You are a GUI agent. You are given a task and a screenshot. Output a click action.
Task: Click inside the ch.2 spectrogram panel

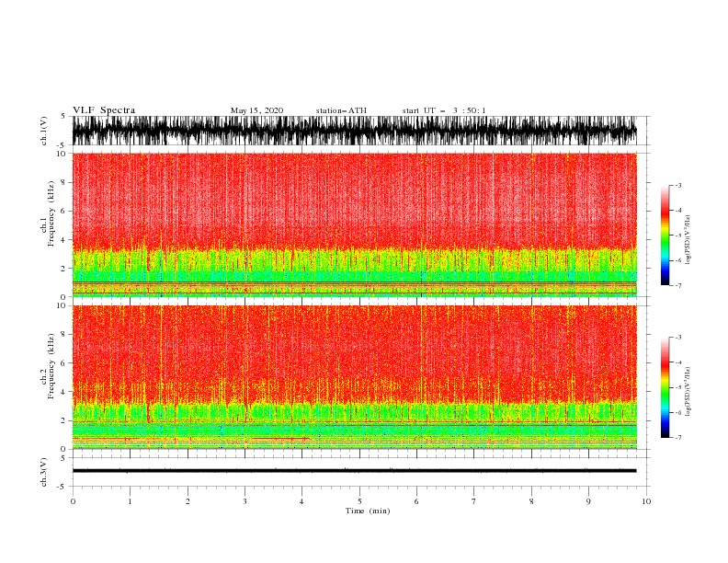(x=354, y=377)
